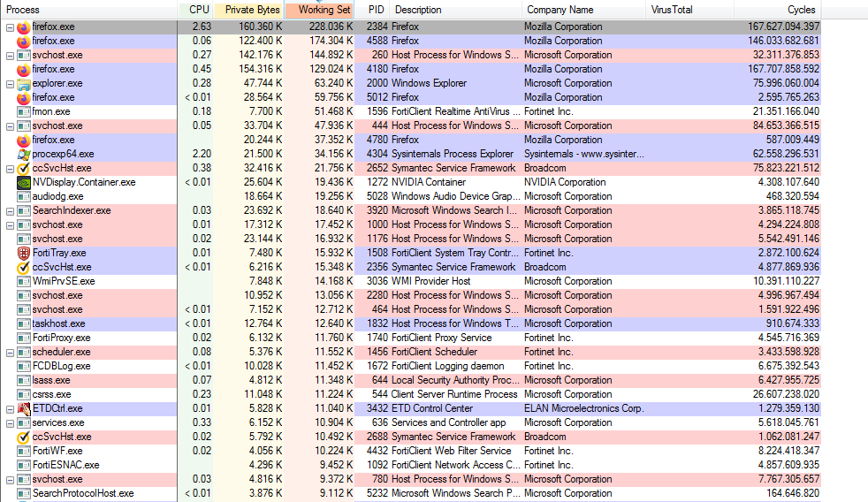868x502 pixels.
Task: Click description 'Client Server Runtime Process'
Action: [x=454, y=394]
